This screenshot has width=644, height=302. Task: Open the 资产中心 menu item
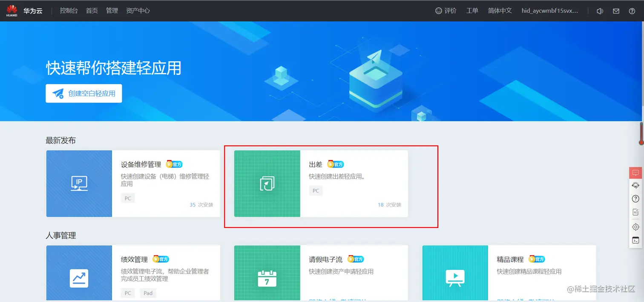[138, 11]
